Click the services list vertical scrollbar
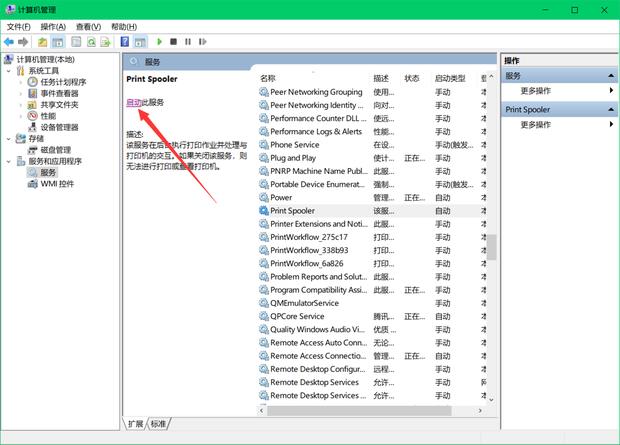 (x=491, y=250)
